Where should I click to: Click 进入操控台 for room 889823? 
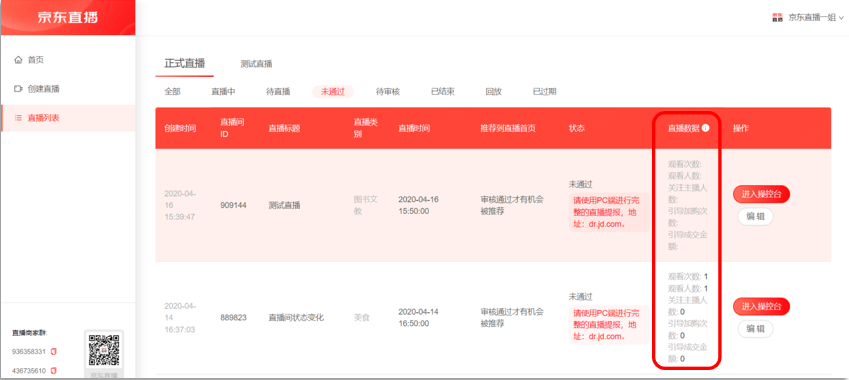(x=761, y=306)
